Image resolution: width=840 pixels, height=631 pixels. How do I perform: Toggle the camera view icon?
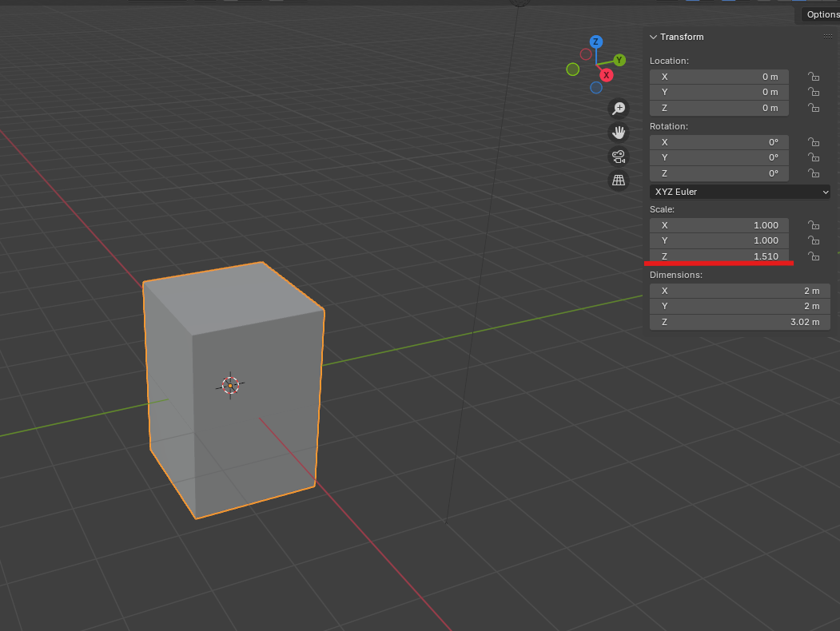click(619, 157)
